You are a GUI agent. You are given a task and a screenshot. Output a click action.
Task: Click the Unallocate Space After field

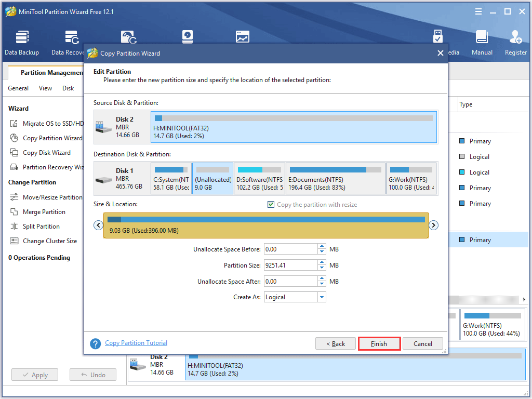pyautogui.click(x=291, y=282)
